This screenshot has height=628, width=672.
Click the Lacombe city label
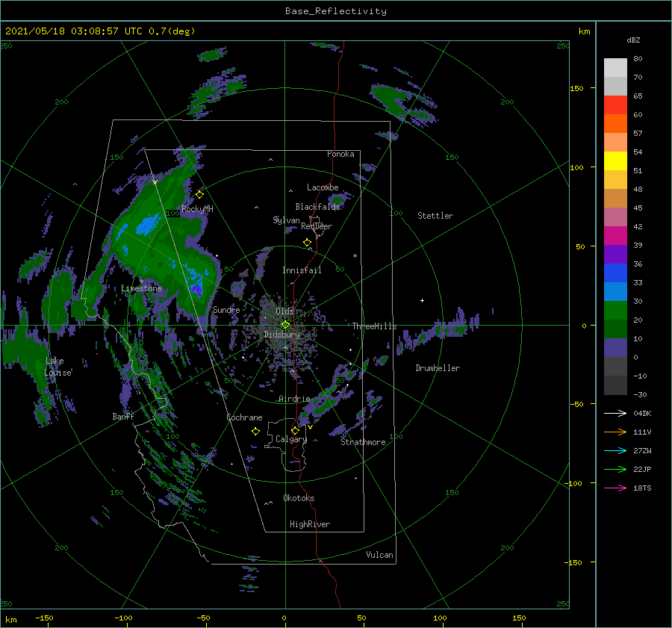point(323,187)
